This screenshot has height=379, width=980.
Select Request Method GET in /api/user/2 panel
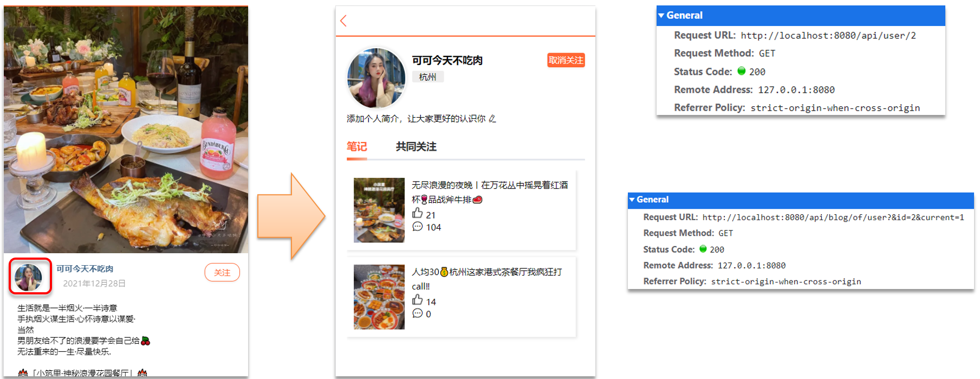point(767,54)
